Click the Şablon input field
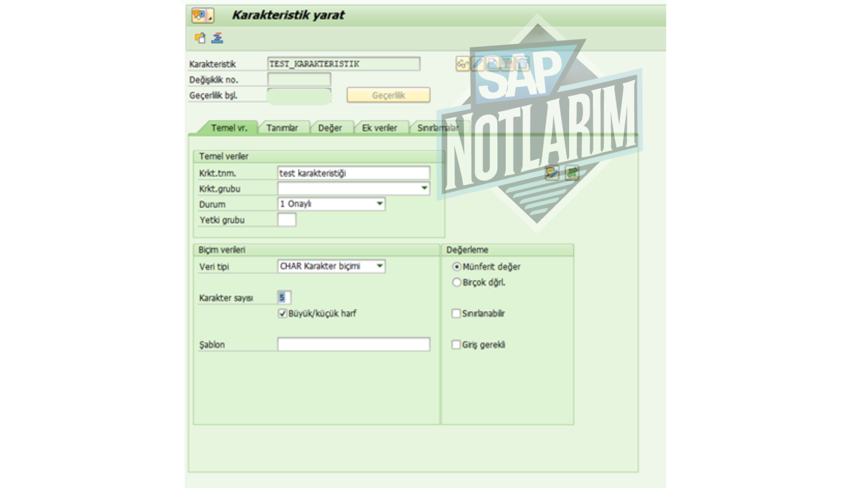The width and height of the screenshot is (868, 488). point(354,344)
